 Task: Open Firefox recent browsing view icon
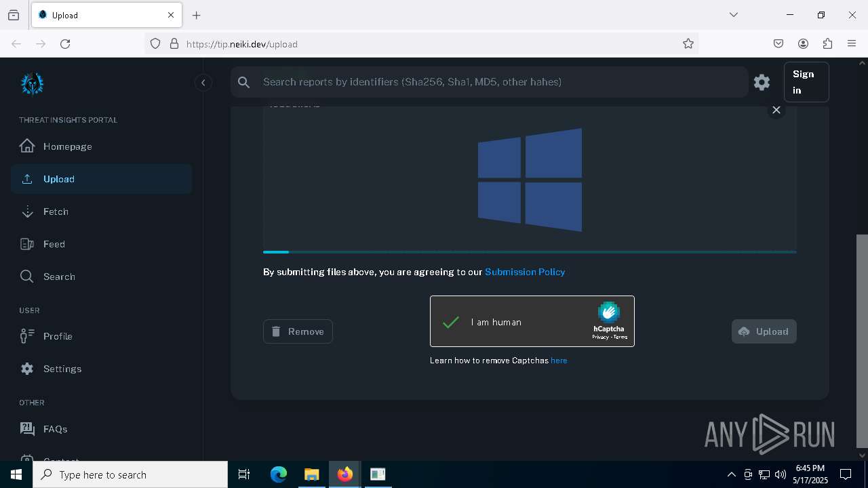(14, 15)
